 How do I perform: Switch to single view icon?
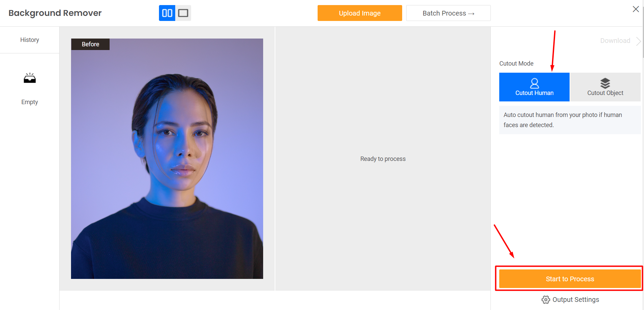pos(183,13)
